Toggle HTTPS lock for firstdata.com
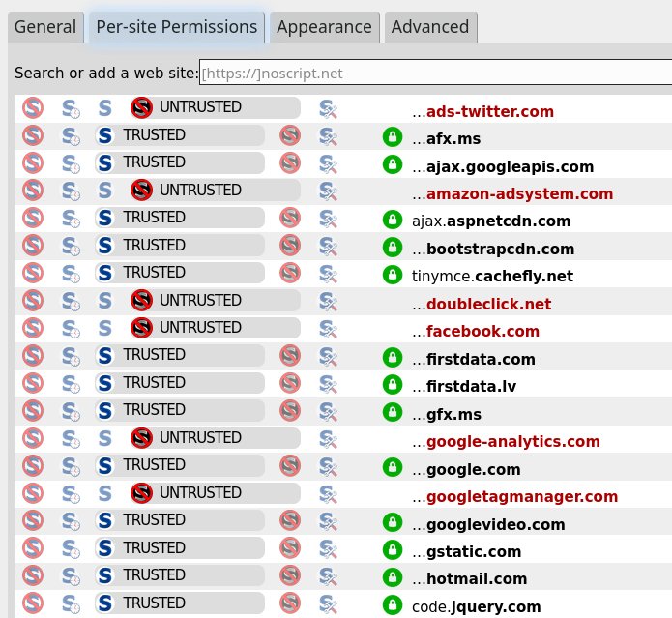Image resolution: width=672 pixels, height=618 pixels. 393,358
